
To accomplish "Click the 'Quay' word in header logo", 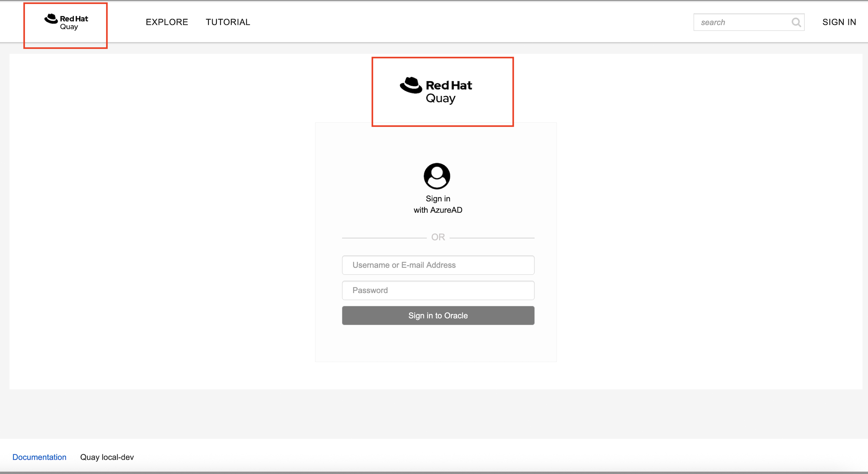I will coord(69,27).
